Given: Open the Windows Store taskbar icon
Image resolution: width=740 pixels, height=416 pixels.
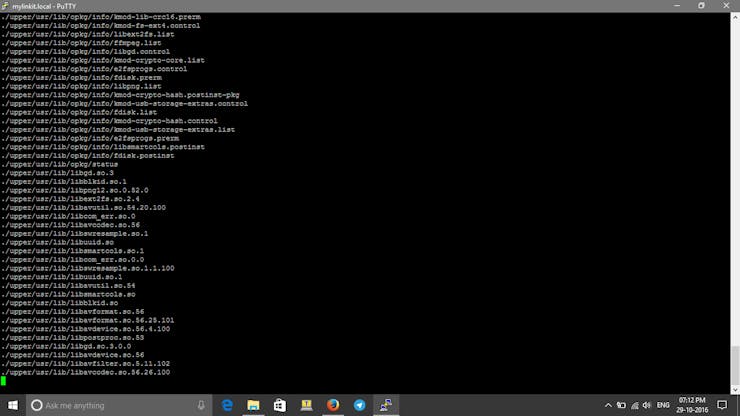Looking at the screenshot, I should pyautogui.click(x=280, y=405).
